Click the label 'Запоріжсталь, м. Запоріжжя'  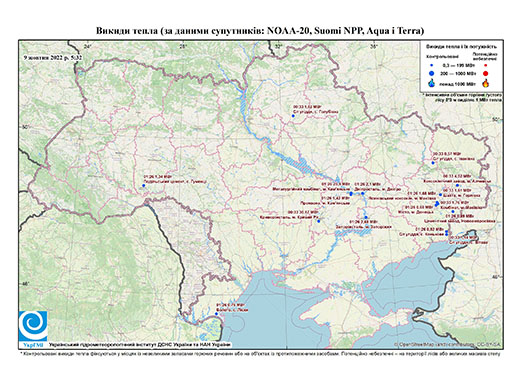(x=364, y=227)
